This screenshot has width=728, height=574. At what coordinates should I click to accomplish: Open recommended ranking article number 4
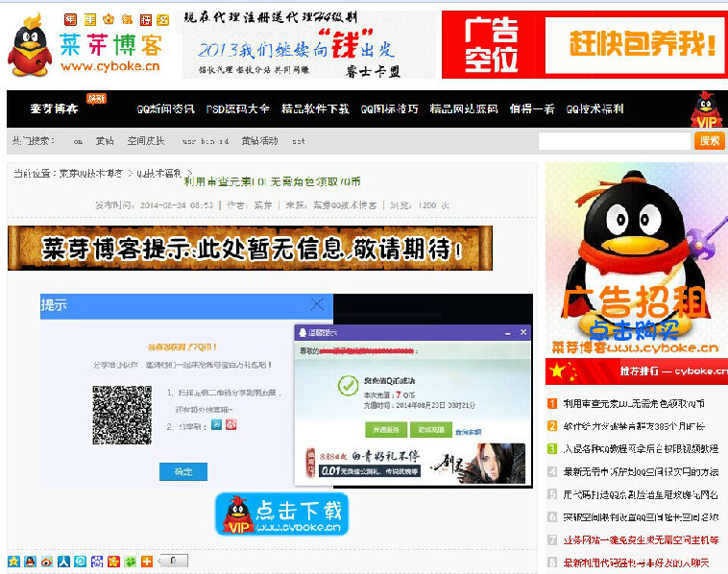[x=641, y=472]
